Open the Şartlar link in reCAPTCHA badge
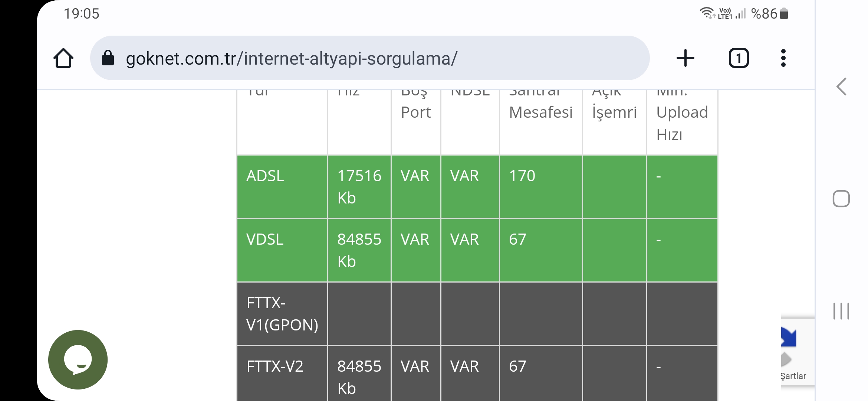Image resolution: width=868 pixels, height=401 pixels. click(x=793, y=376)
